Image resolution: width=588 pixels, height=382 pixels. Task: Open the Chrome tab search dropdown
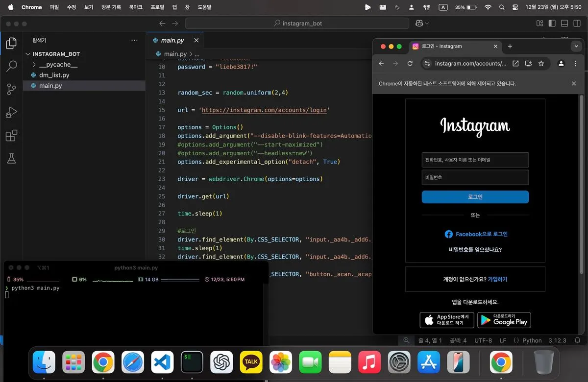pyautogui.click(x=576, y=46)
